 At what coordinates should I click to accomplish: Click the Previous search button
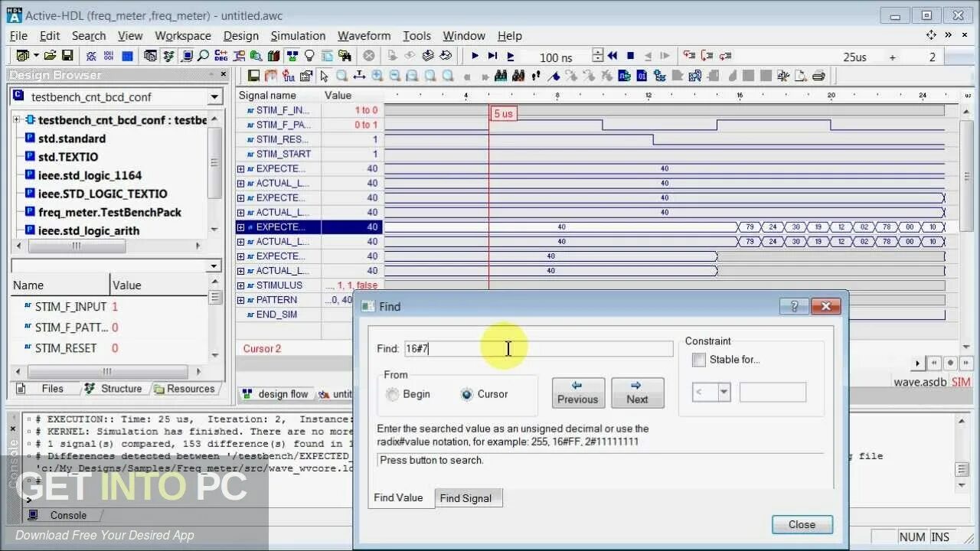pyautogui.click(x=577, y=393)
